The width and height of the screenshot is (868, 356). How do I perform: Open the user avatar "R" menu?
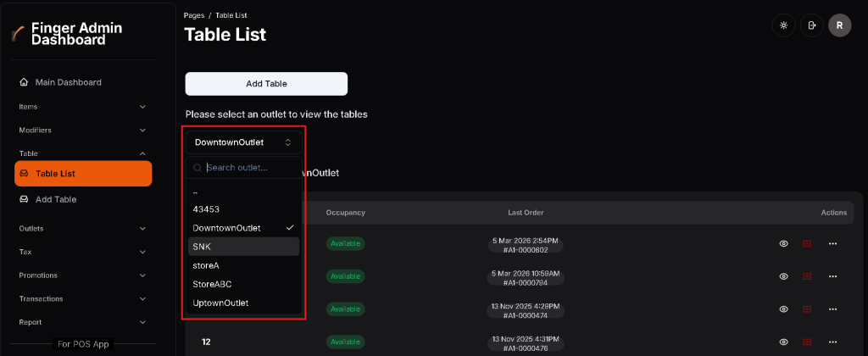[x=839, y=25]
